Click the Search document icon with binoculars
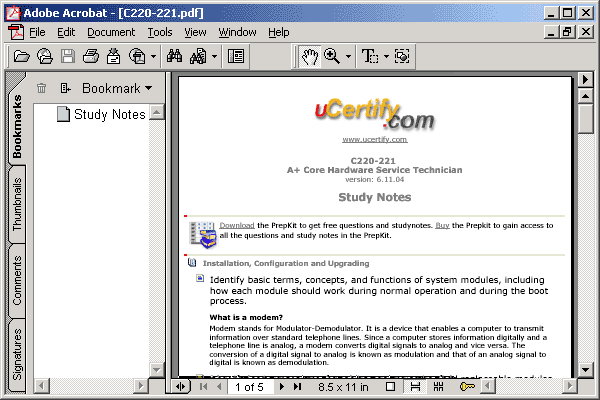The width and height of the screenshot is (600, 400). pos(198,56)
